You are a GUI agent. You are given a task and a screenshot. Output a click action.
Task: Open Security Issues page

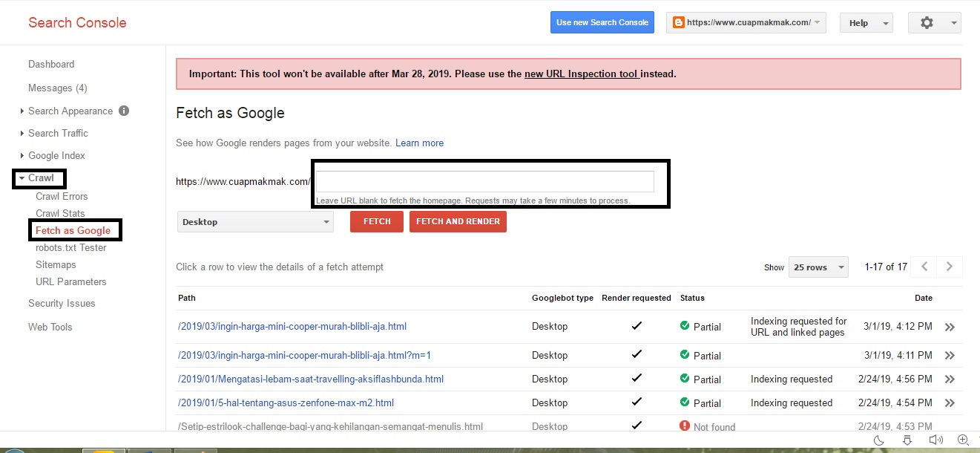[x=62, y=303]
